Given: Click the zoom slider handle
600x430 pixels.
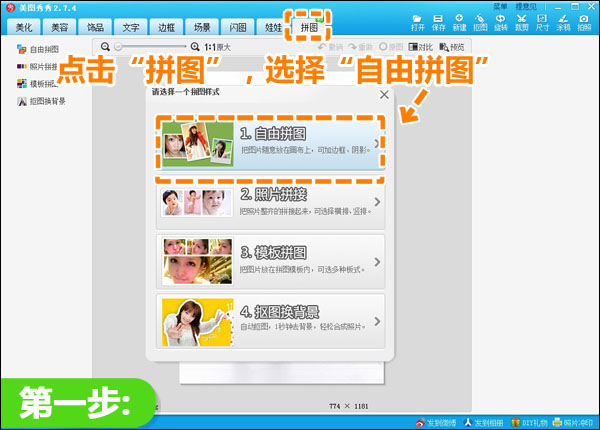Looking at the screenshot, I should 118,47.
